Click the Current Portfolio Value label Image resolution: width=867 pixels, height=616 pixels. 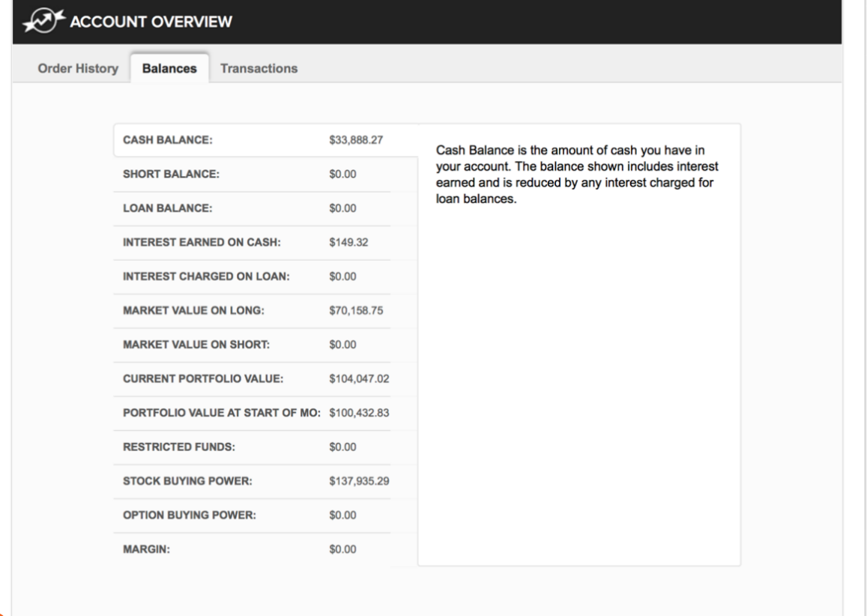point(202,379)
